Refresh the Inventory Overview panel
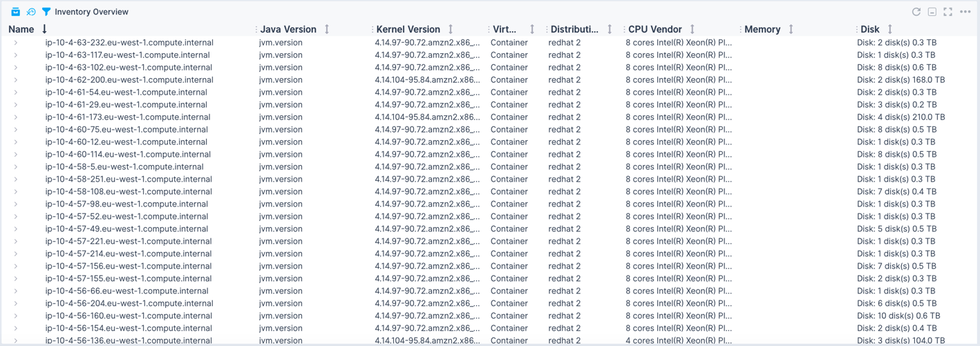 pos(916,12)
